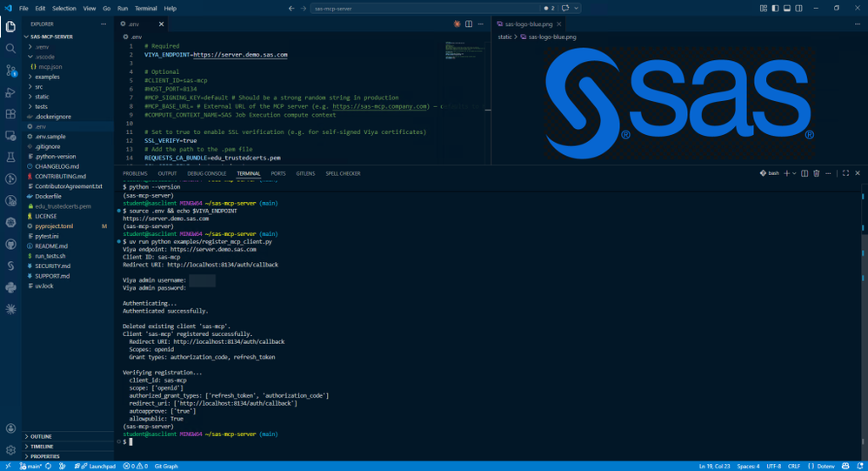
Task: Click the Explorer more actions ellipsis
Action: (x=103, y=24)
